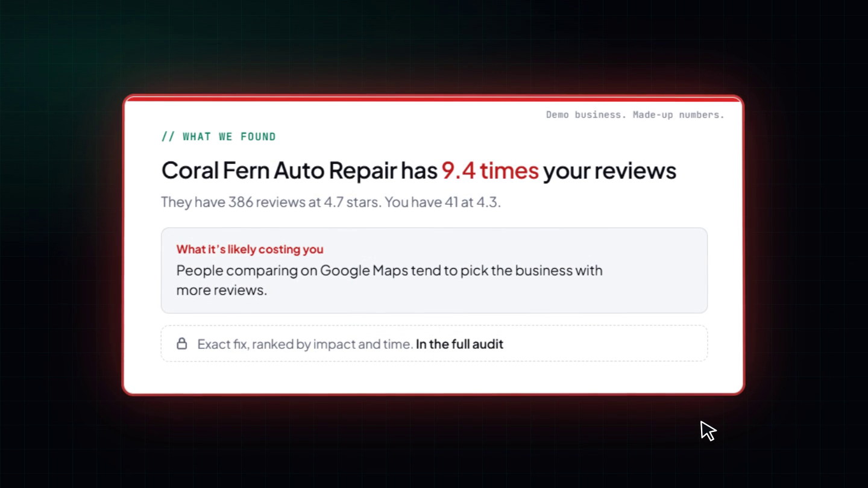Open the "In the full audit" link
The image size is (868, 488).
[x=459, y=344]
